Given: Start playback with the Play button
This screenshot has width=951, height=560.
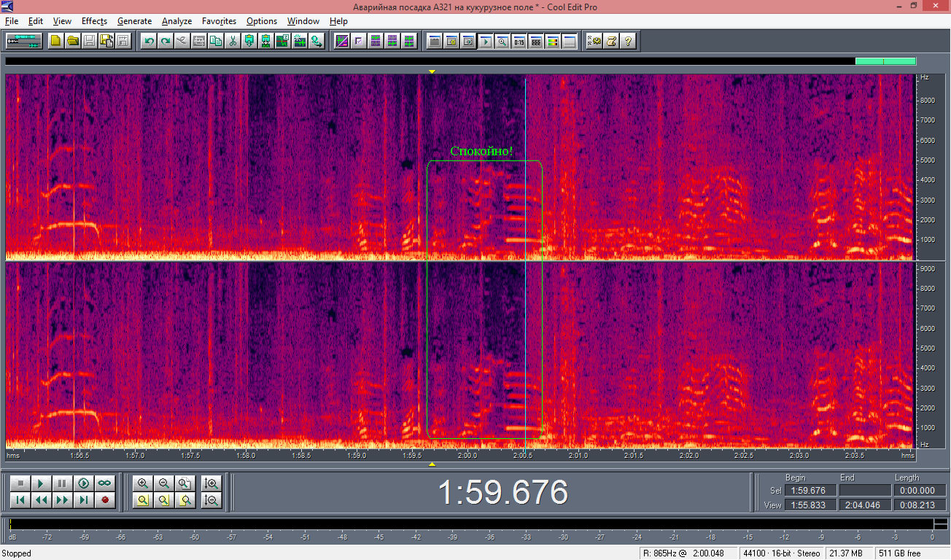Looking at the screenshot, I should [42, 483].
